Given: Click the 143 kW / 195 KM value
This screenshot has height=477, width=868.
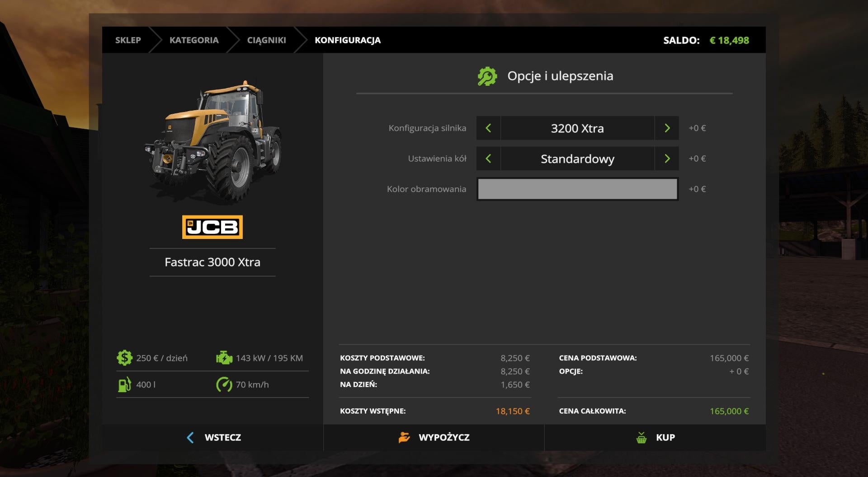Looking at the screenshot, I should 269,358.
